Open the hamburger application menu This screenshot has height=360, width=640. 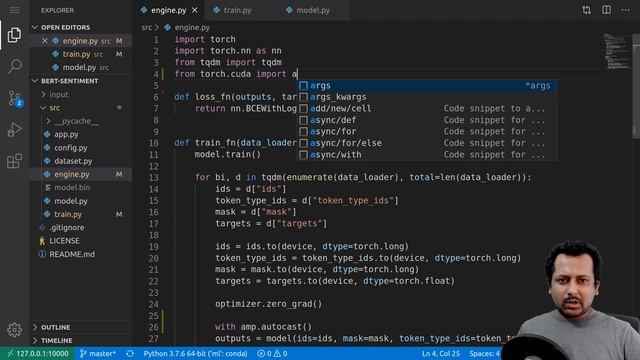pyautogui.click(x=14, y=10)
